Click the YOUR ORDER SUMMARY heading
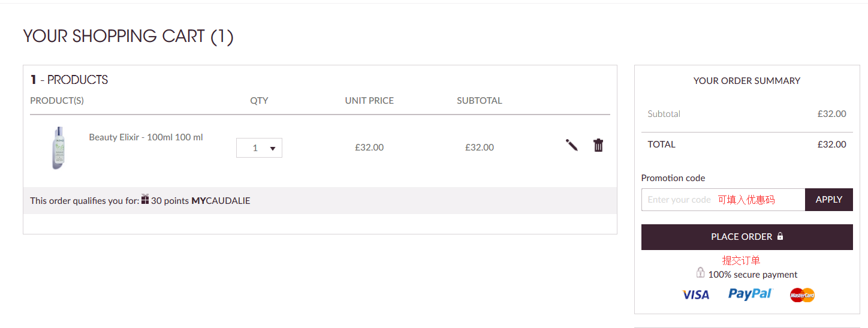 (747, 81)
